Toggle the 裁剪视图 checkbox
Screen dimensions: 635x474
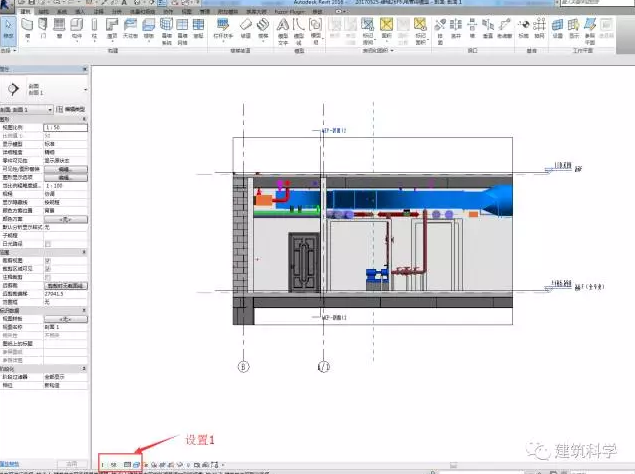(48, 260)
